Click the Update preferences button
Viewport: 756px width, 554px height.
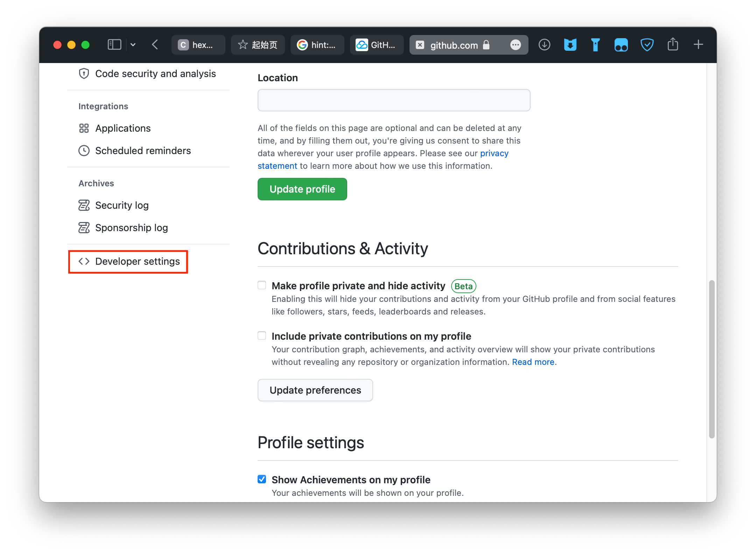coord(315,390)
